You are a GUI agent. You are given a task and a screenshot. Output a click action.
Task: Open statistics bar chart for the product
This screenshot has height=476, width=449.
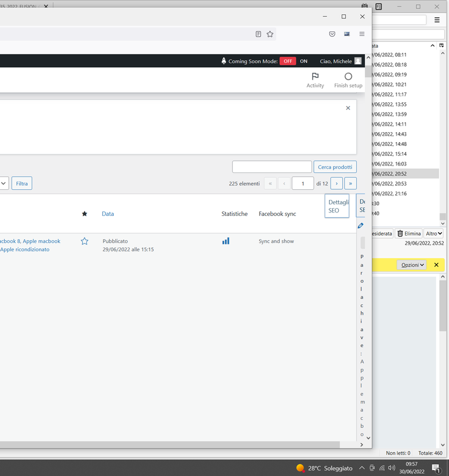coord(226,241)
